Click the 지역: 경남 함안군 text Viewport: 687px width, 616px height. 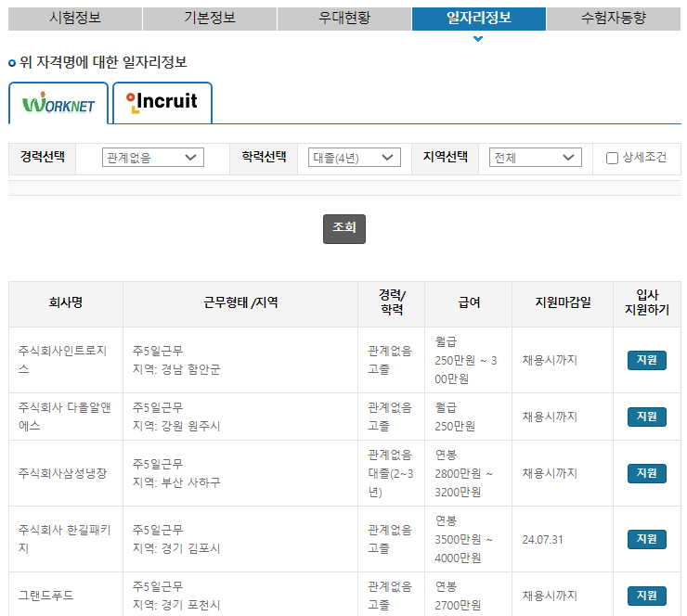[176, 369]
